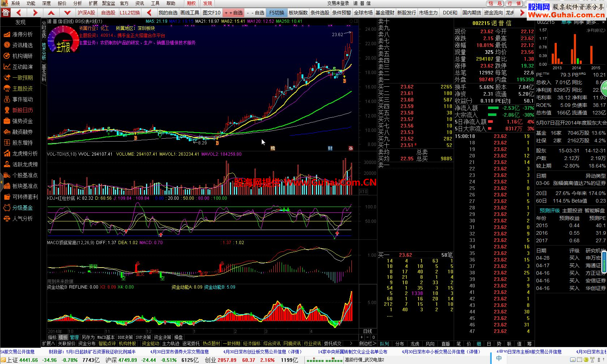Open the 工具 menu
607x364 pixels.
click(x=155, y=3)
